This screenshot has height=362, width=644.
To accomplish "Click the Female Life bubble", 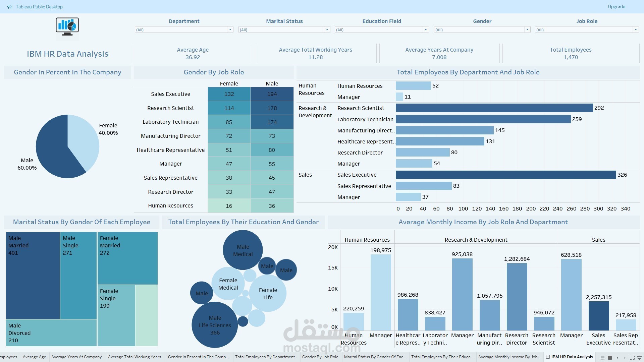I will (268, 293).
